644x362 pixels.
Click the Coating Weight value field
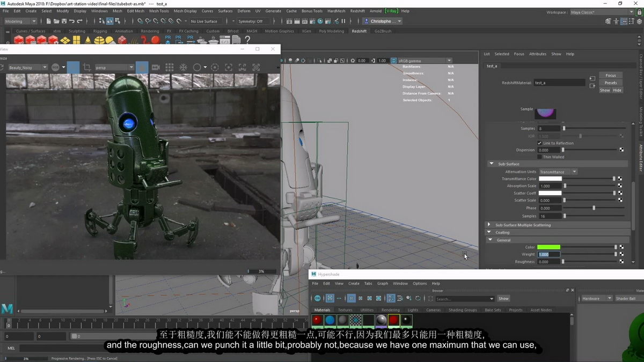click(x=548, y=254)
